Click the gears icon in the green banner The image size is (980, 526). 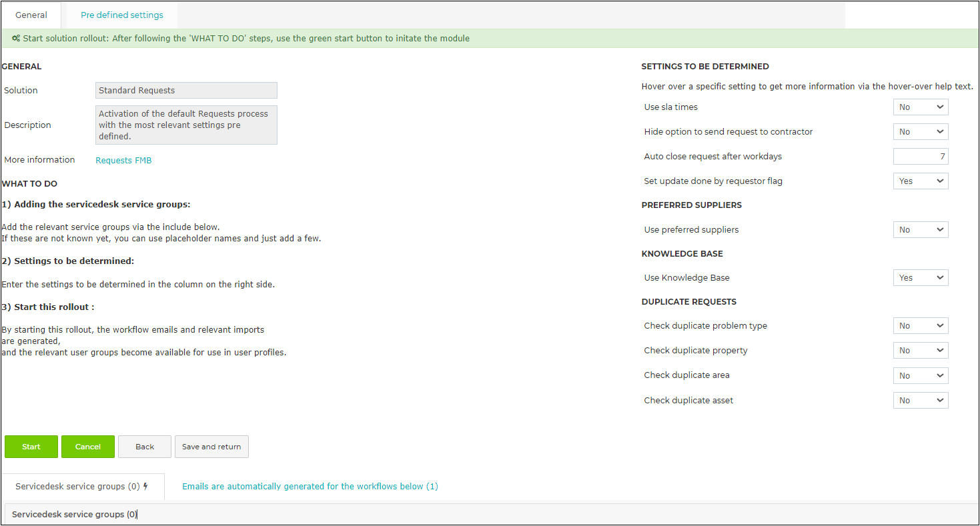click(16, 39)
